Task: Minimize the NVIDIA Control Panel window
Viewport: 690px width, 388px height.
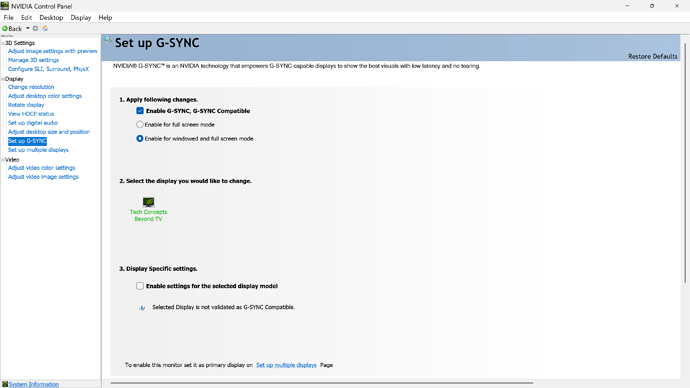Action: coord(628,6)
